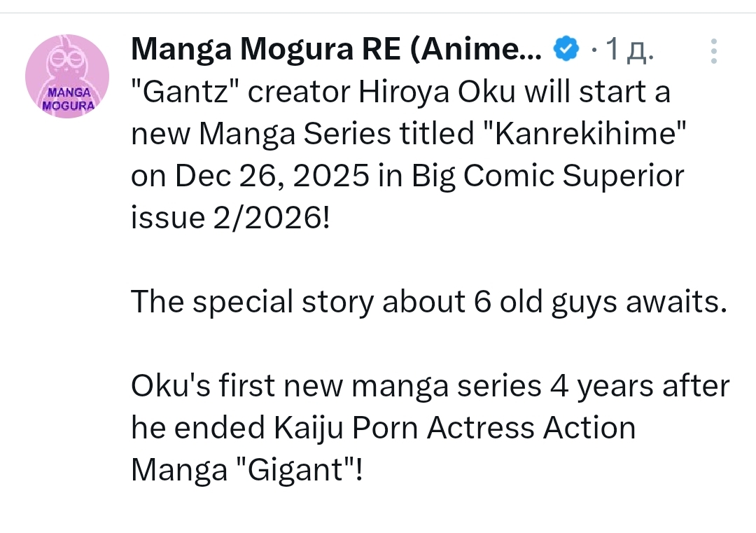Click the "Actress Action" text

point(531,428)
